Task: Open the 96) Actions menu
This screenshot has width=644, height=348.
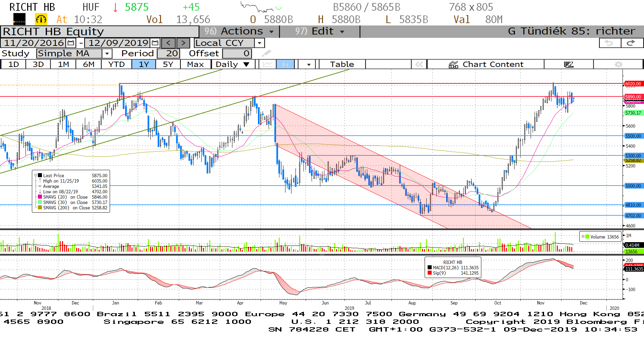Action: [x=239, y=31]
